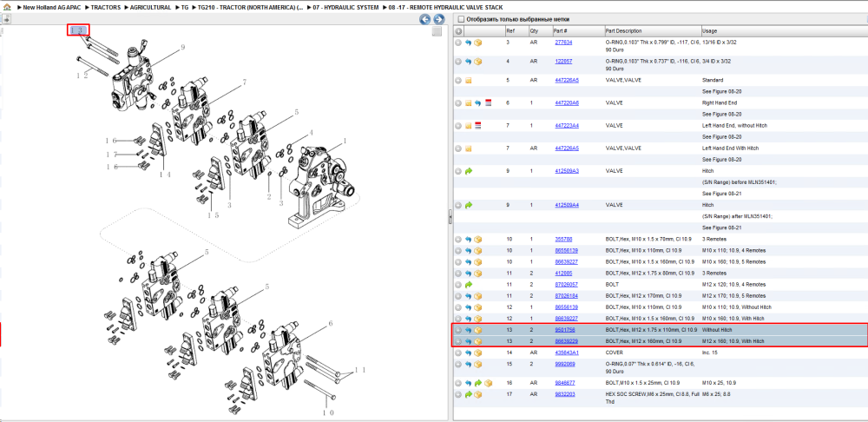This screenshot has height=422, width=868.
Task: Go to home via house icon
Action: pos(7,8)
